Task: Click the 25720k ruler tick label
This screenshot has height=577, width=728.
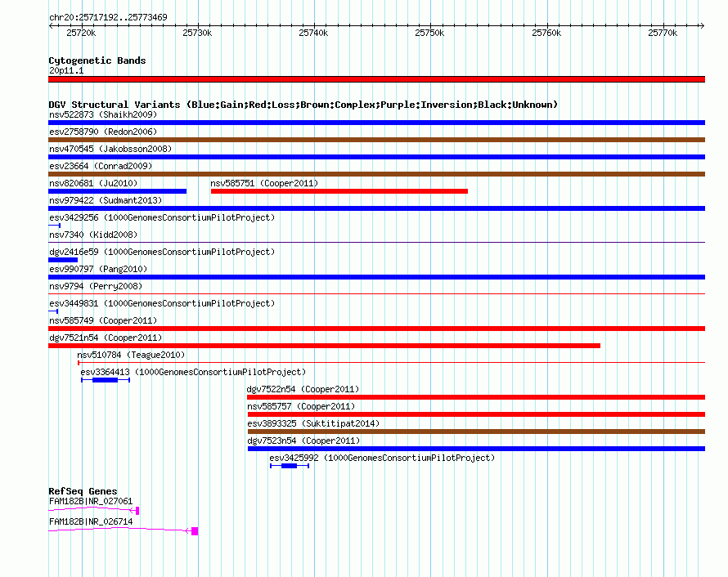Action: [81, 33]
